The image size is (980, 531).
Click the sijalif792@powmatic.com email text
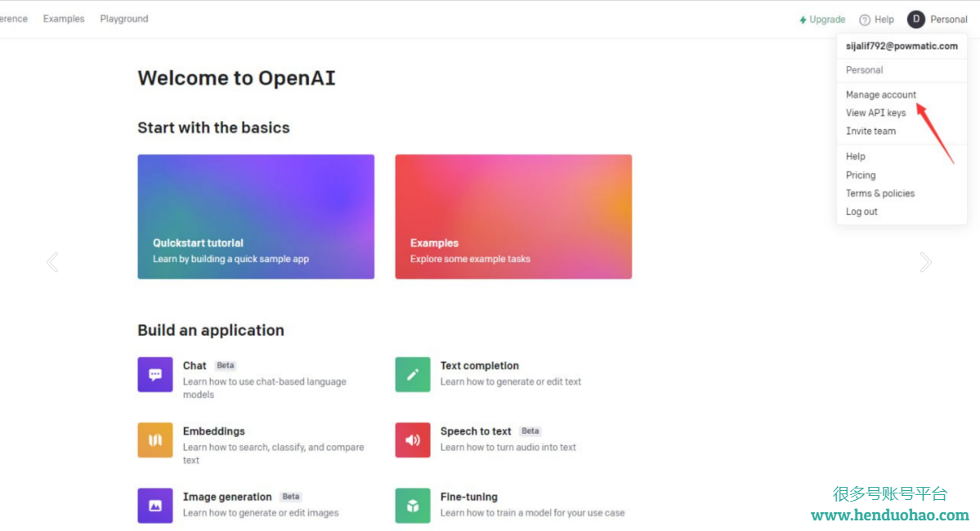click(x=902, y=47)
